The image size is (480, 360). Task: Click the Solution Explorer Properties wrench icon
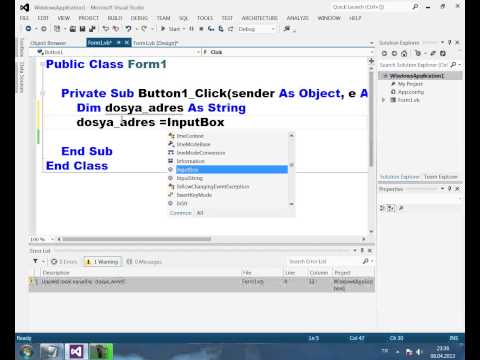point(433,53)
